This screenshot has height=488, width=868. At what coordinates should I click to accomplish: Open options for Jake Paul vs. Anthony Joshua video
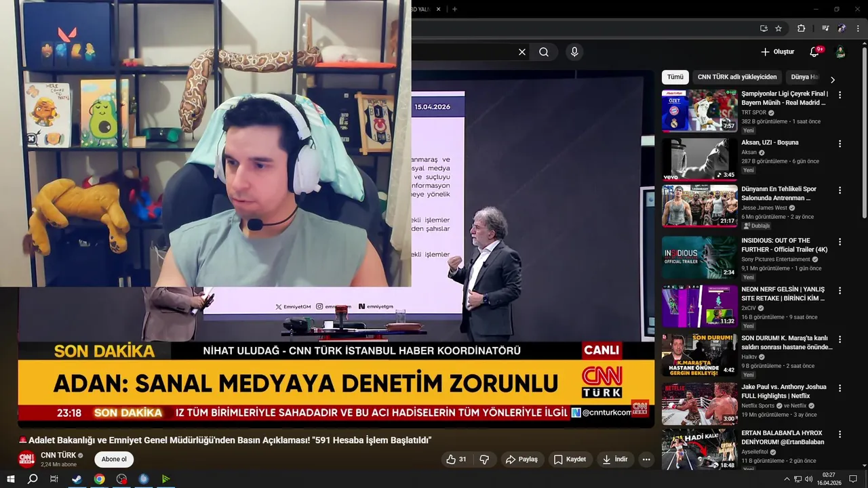[840, 388]
